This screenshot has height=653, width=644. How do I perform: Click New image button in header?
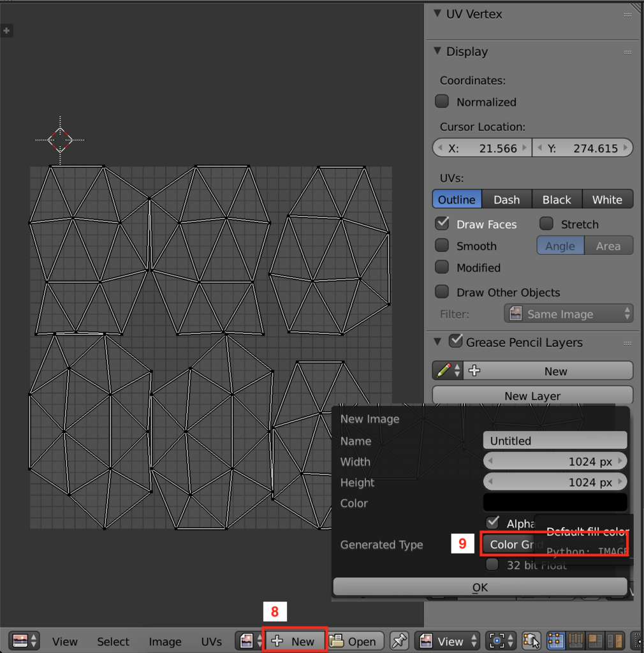point(295,640)
